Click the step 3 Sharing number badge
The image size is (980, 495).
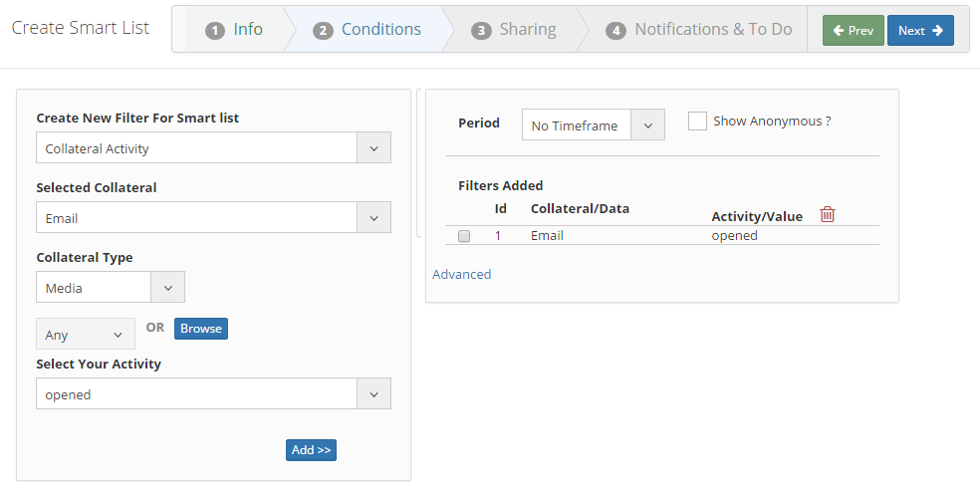tap(482, 31)
